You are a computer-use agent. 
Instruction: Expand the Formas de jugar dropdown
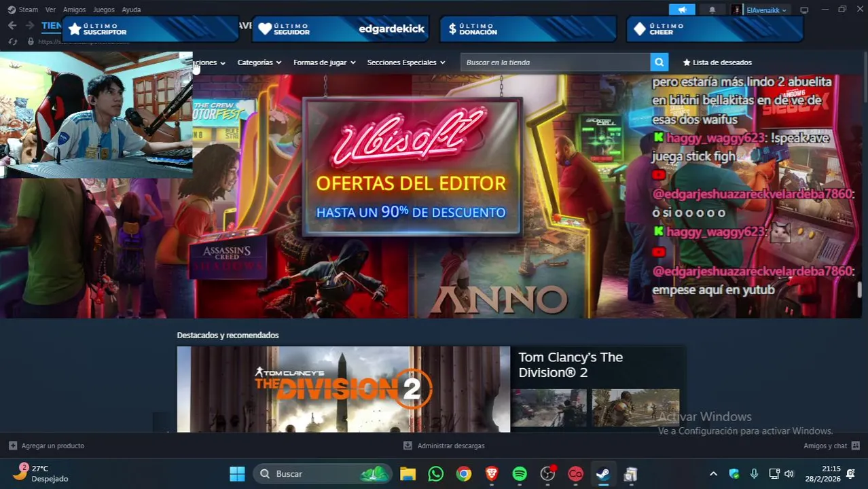pyautogui.click(x=324, y=62)
